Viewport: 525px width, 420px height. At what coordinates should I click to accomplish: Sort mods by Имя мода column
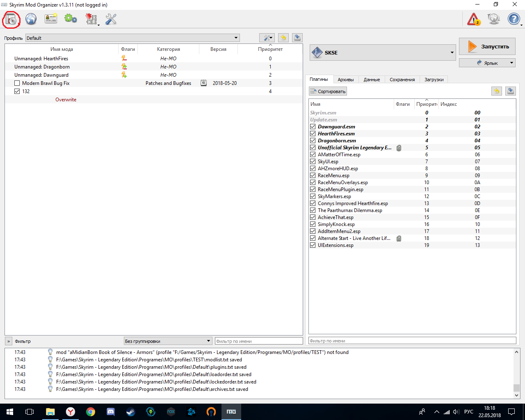tap(62, 49)
